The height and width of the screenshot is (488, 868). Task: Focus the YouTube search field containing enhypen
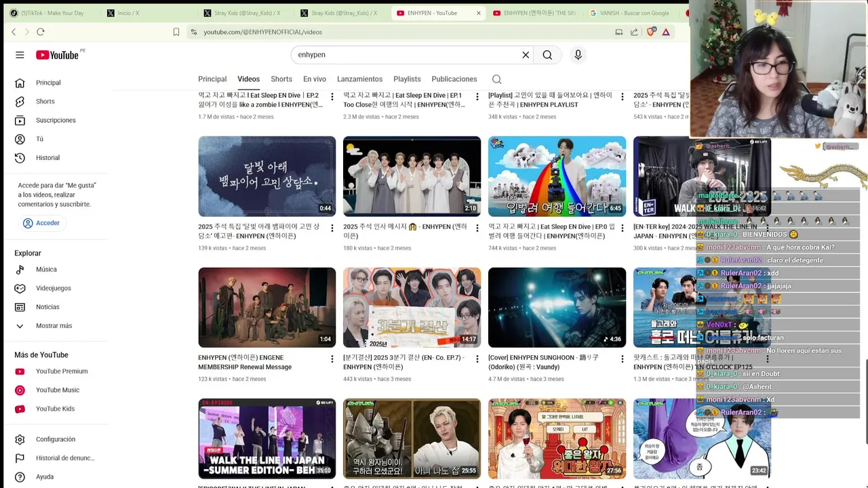click(407, 55)
